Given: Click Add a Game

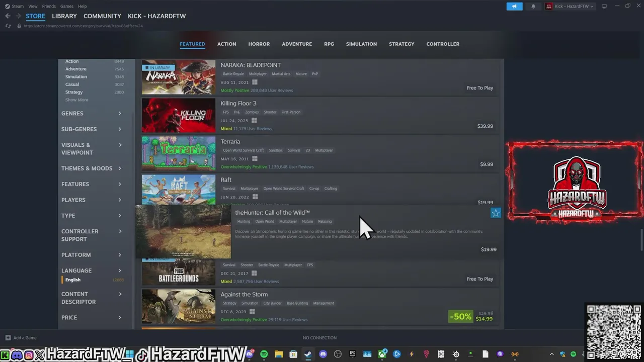Looking at the screenshot, I should coord(25,338).
